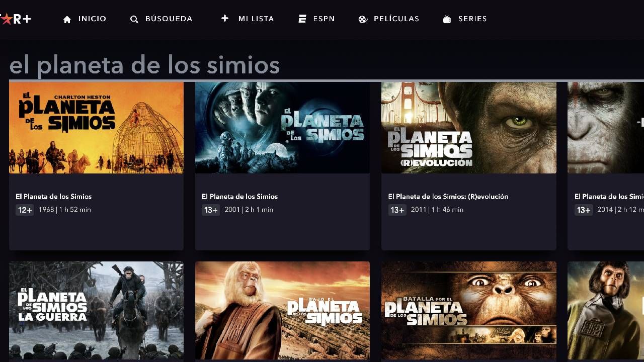Click the magnifier icon beside Búsqueda
Image resolution: width=644 pixels, height=362 pixels.
pos(134,19)
